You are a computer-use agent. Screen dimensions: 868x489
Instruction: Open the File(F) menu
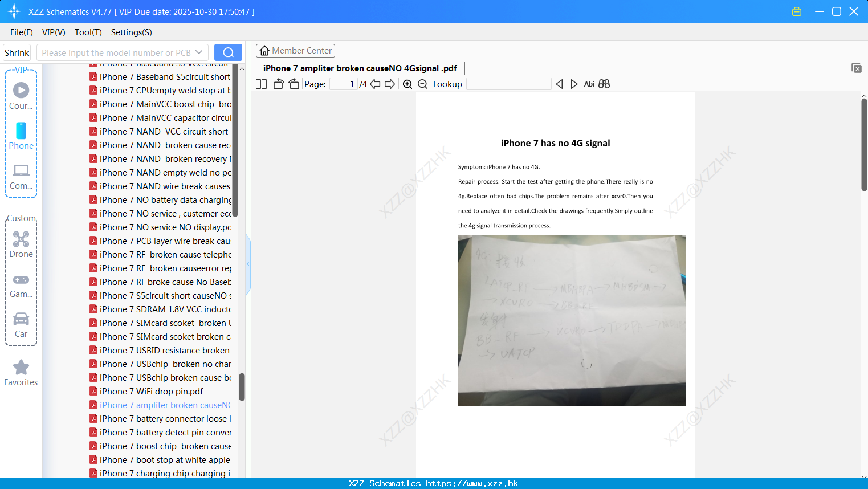tap(22, 32)
